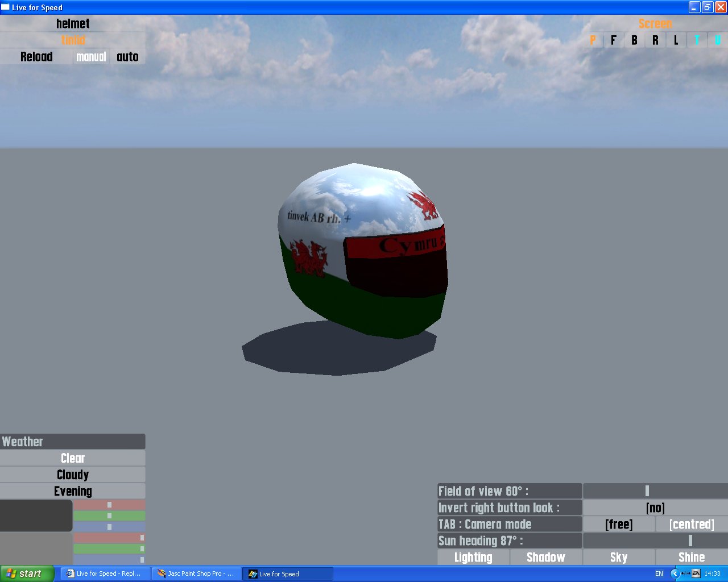Adjust the red slider beside lighter swatch

tap(109, 538)
